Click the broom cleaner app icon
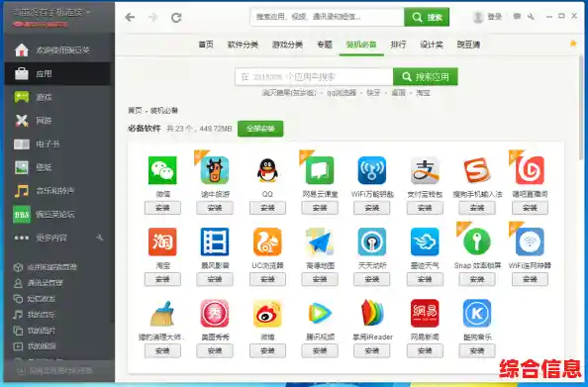 [162, 314]
